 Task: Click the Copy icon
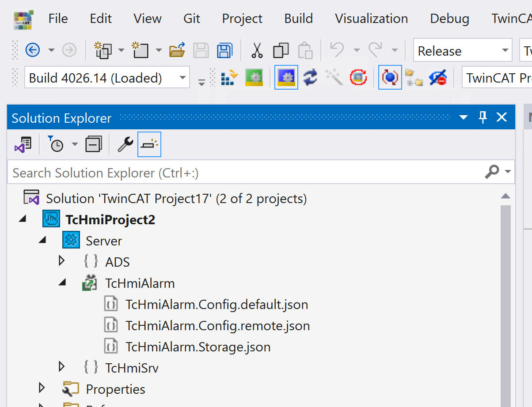pos(281,50)
